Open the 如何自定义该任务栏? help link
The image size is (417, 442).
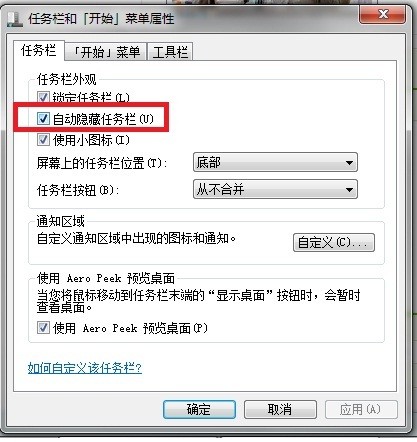tap(85, 368)
